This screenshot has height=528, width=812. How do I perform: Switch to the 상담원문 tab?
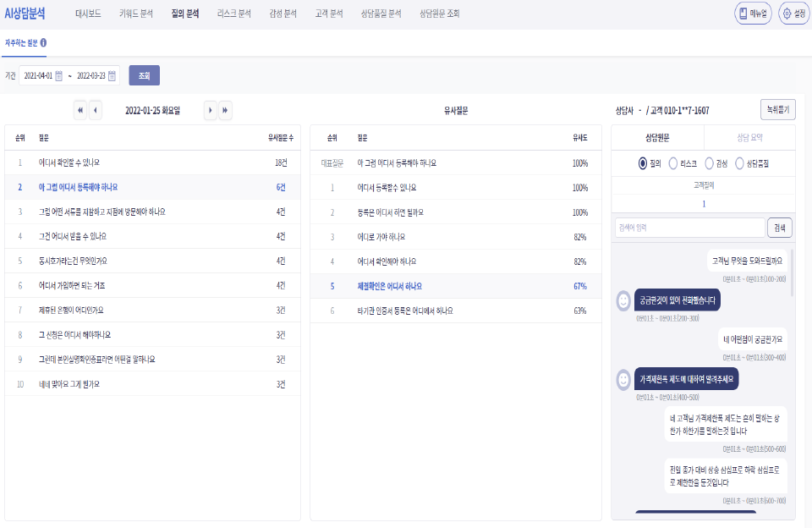tap(658, 138)
